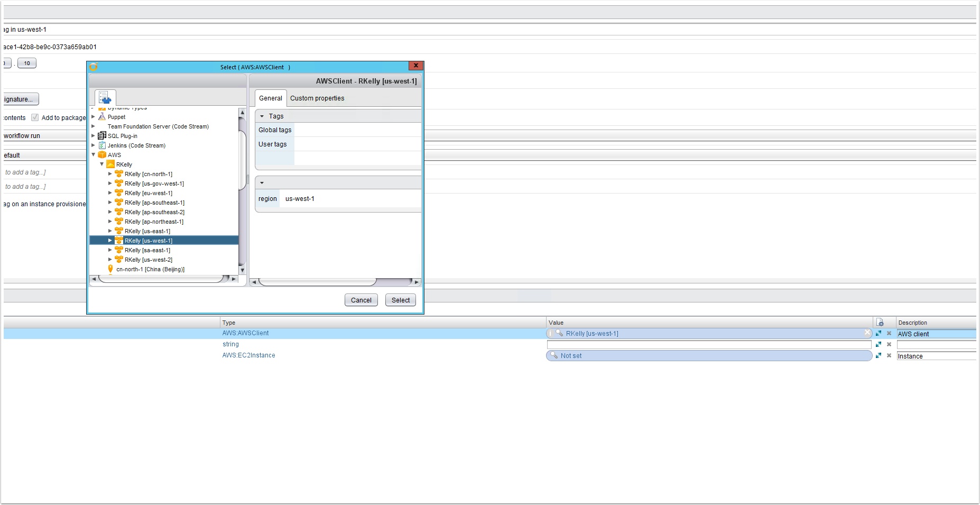Switch to the Custom properties tab
Screen dimensions: 980x505
click(317, 98)
